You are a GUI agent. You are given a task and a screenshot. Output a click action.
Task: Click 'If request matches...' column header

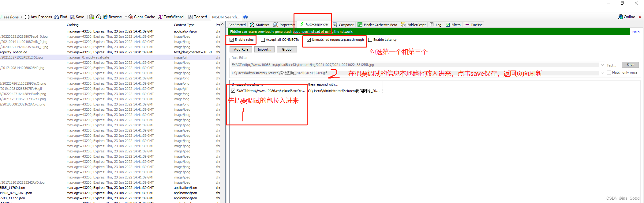[x=247, y=84]
